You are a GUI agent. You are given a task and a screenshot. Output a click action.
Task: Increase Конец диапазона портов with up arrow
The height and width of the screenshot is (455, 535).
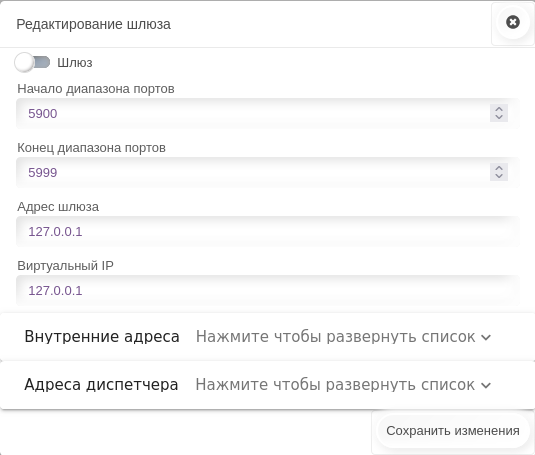tap(499, 168)
